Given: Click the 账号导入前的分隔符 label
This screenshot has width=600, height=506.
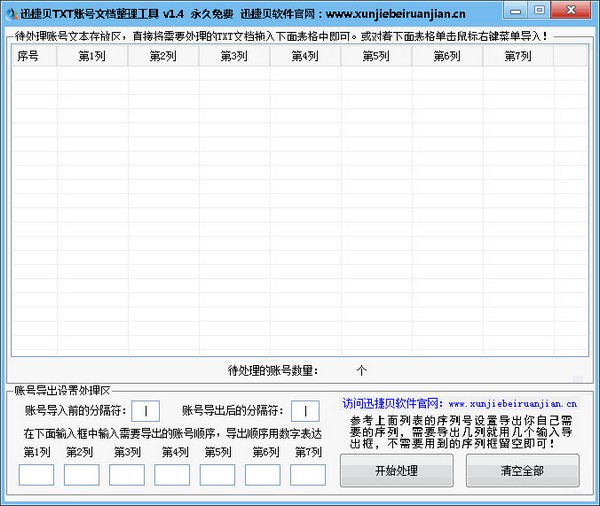Looking at the screenshot, I should pyautogui.click(x=76, y=411).
